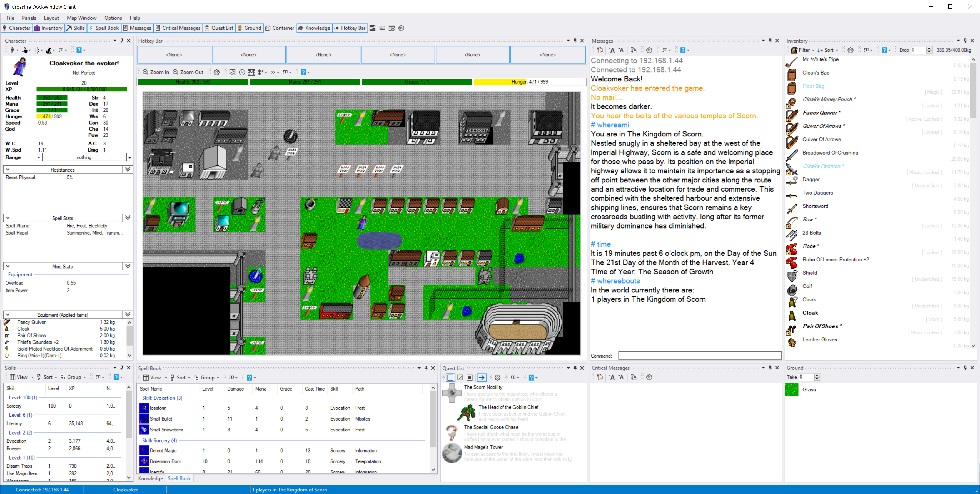Click the pet icon in Character toolbar
The image size is (980, 494).
point(49,50)
